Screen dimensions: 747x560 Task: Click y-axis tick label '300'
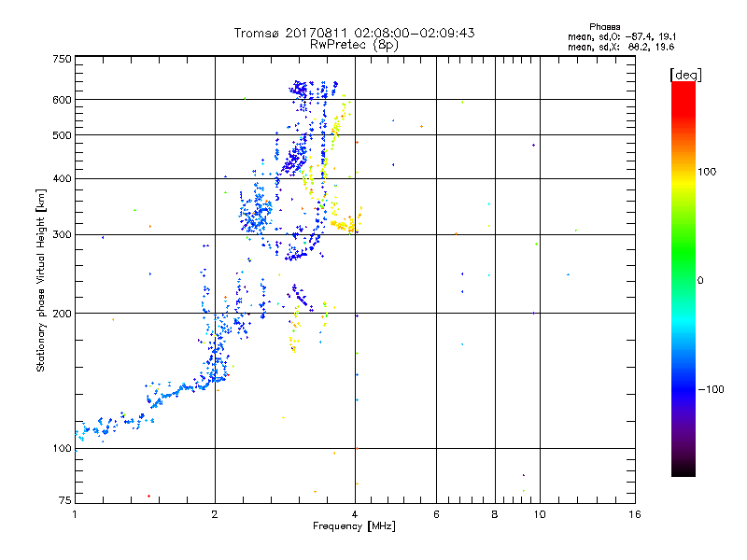(62, 235)
